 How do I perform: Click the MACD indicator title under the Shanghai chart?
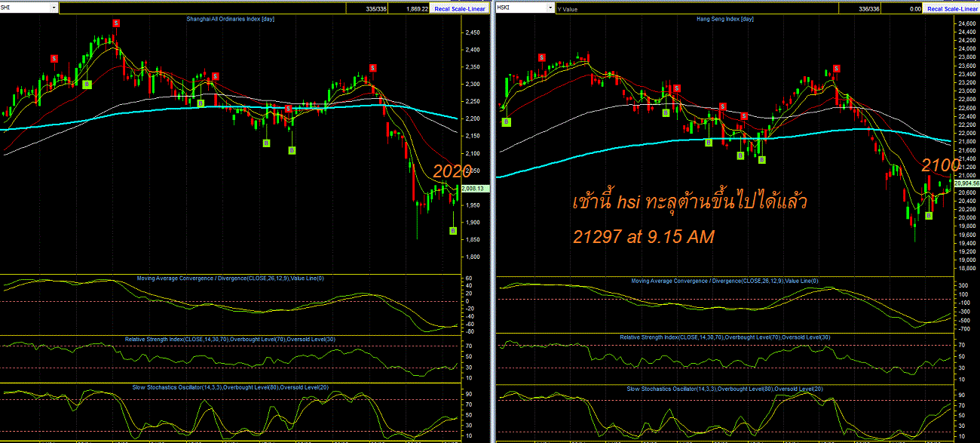pos(231,278)
